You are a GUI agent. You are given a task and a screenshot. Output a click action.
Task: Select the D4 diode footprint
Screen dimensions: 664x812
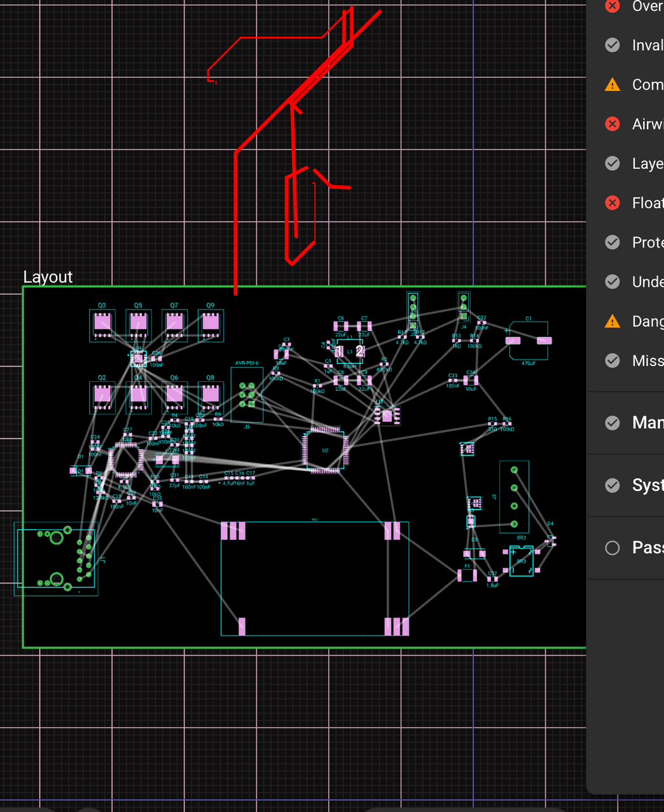(551, 540)
